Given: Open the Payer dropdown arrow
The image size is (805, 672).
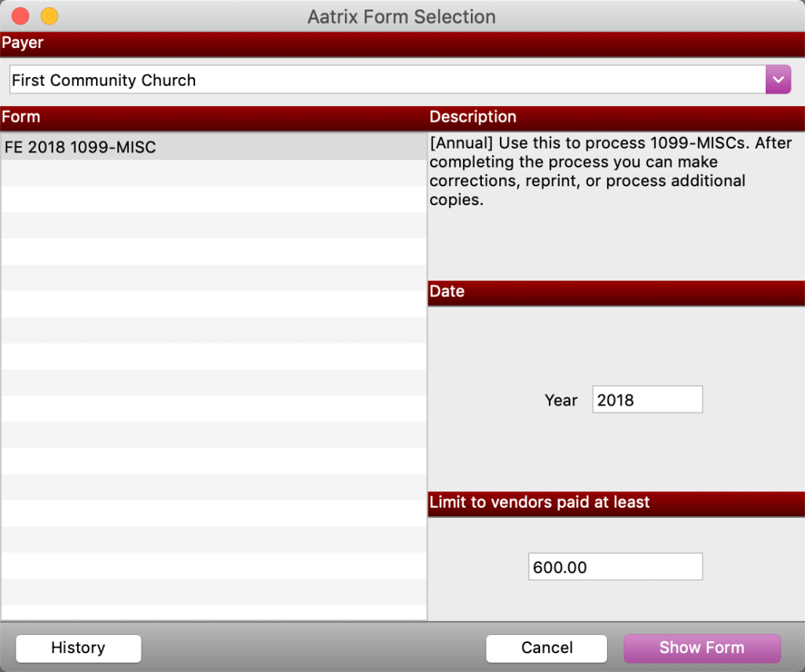Looking at the screenshot, I should [777, 80].
